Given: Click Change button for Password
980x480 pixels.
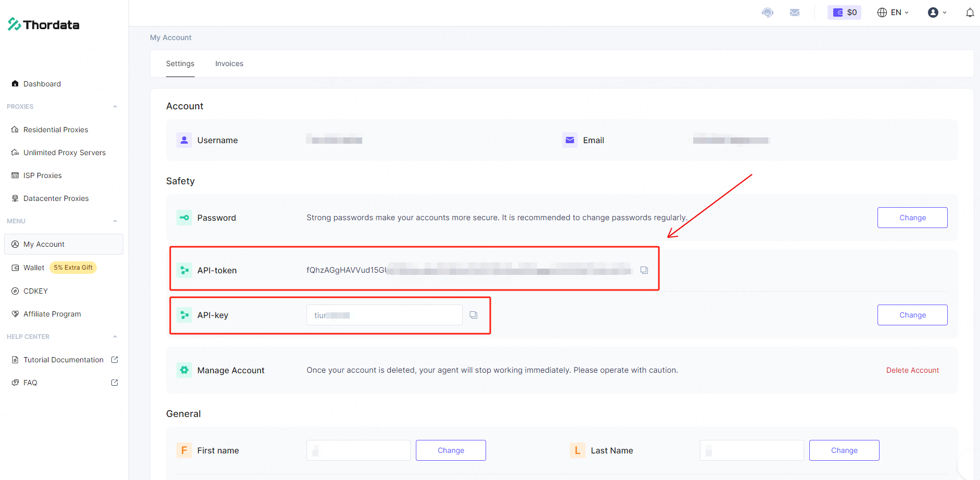Looking at the screenshot, I should 912,218.
